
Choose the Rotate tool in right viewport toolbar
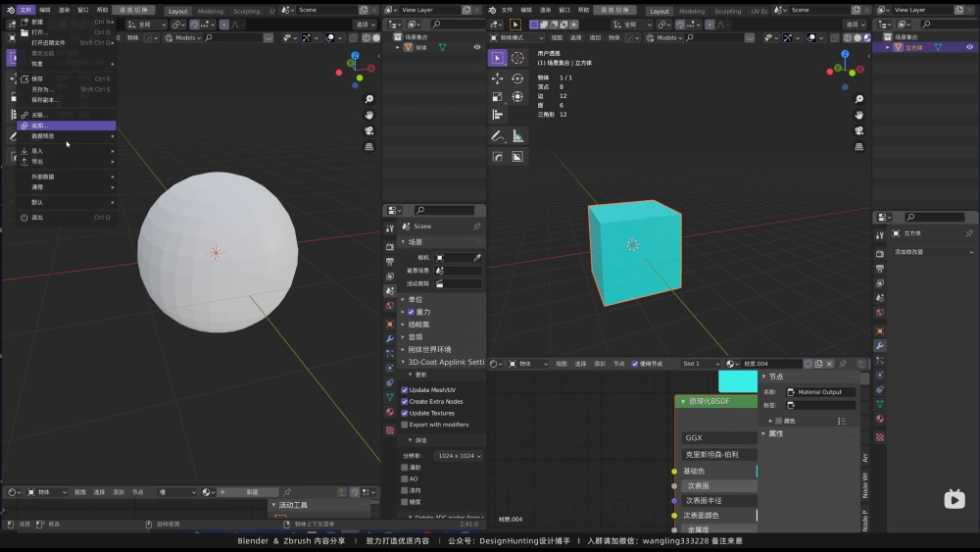tap(517, 78)
